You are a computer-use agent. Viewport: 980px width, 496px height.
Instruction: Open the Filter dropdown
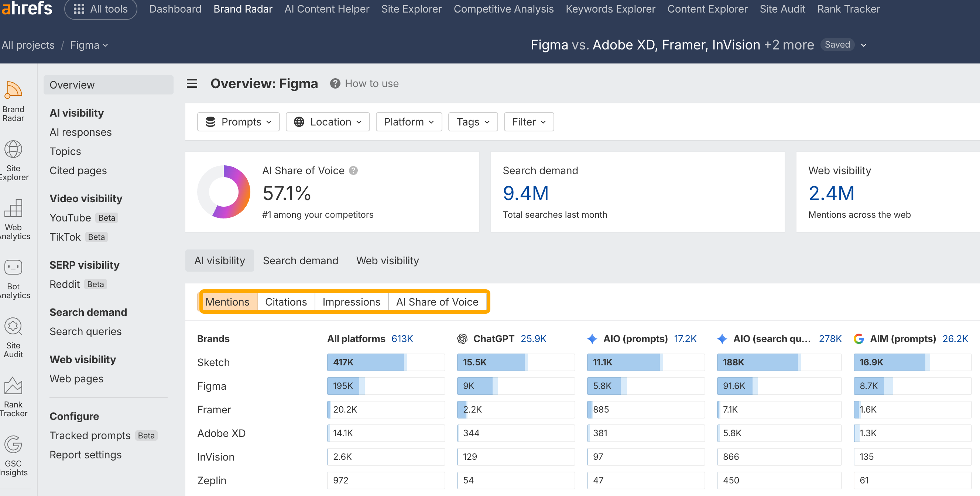click(x=529, y=122)
